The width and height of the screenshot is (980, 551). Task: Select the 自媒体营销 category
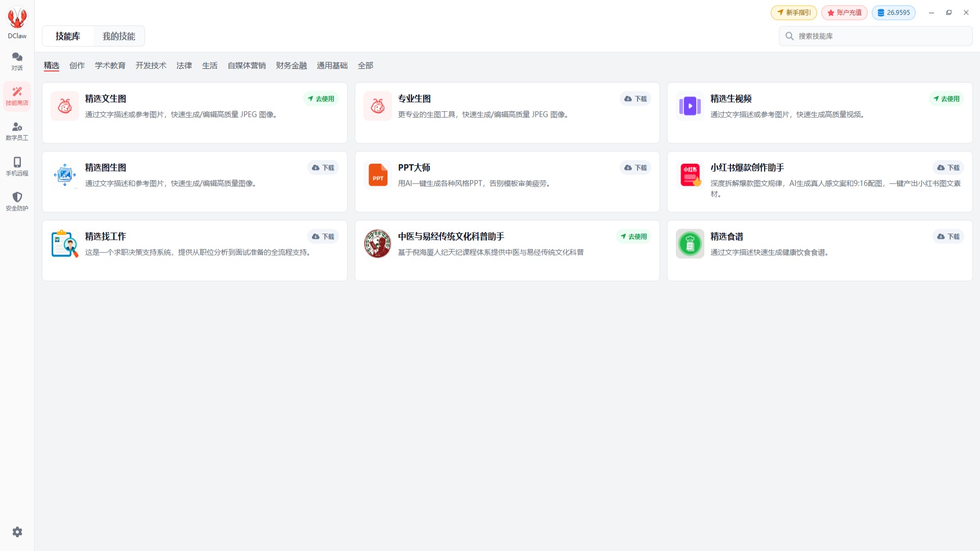pyautogui.click(x=247, y=65)
